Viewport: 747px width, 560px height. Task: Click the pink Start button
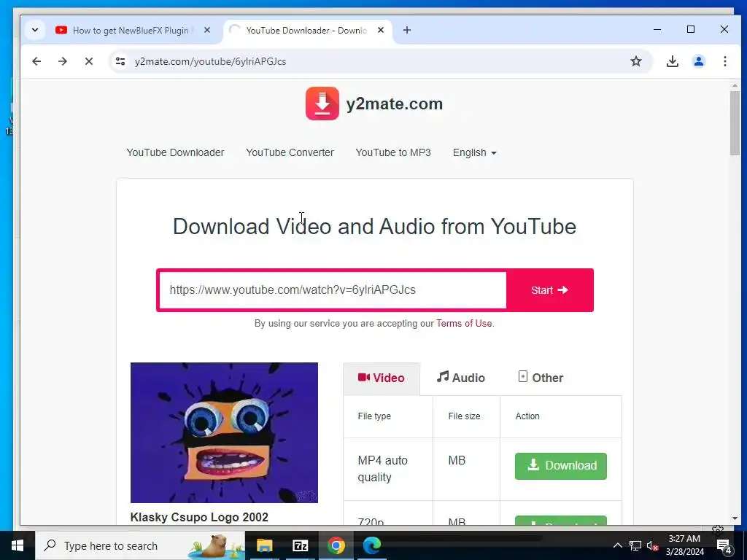tap(550, 290)
